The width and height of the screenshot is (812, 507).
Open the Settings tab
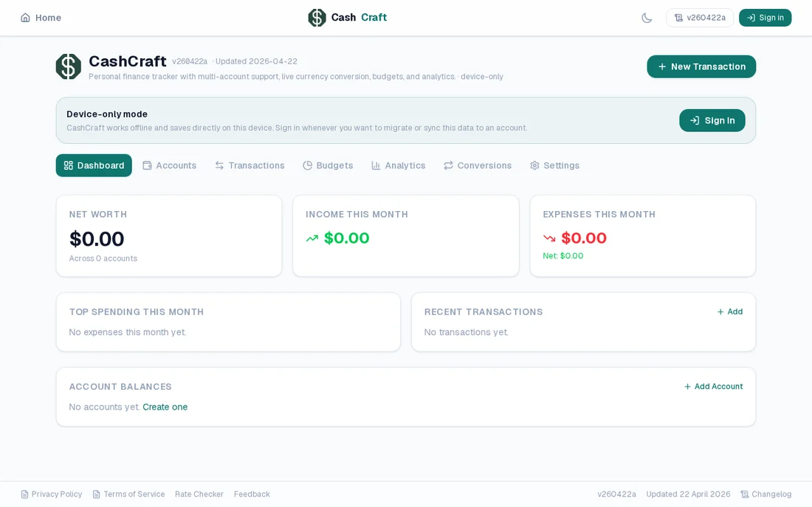[x=554, y=166]
